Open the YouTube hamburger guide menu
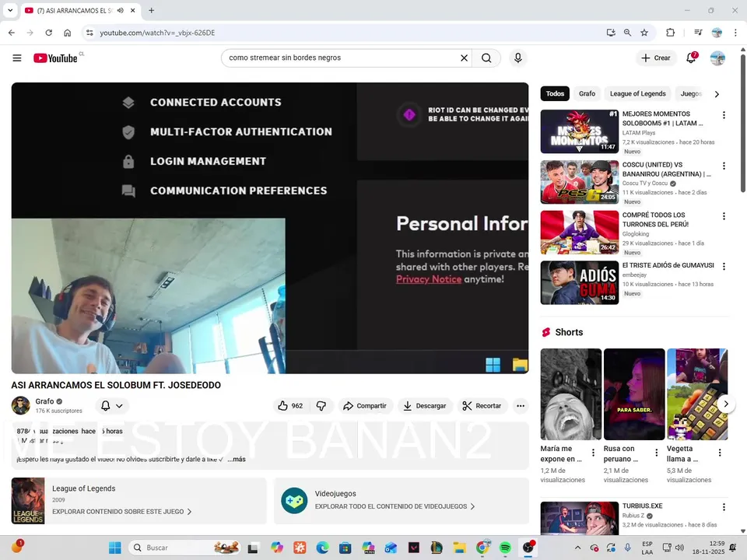 (x=16, y=58)
